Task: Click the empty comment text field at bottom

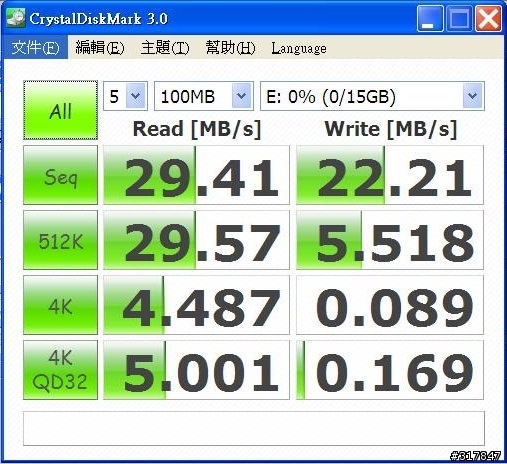Action: click(254, 428)
